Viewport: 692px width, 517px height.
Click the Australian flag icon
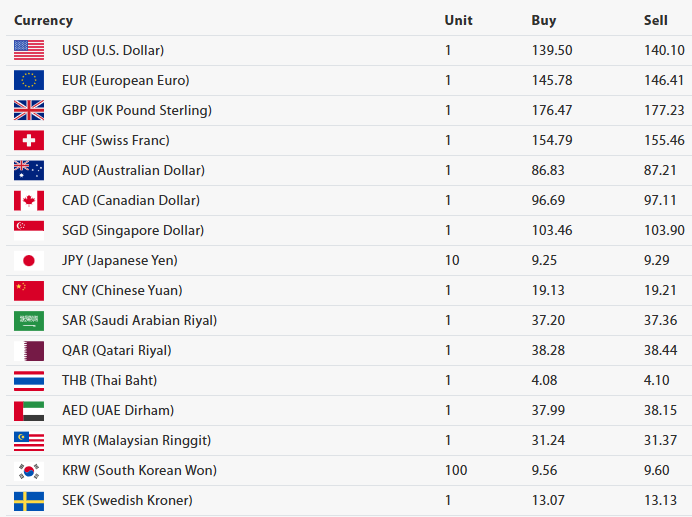point(29,170)
